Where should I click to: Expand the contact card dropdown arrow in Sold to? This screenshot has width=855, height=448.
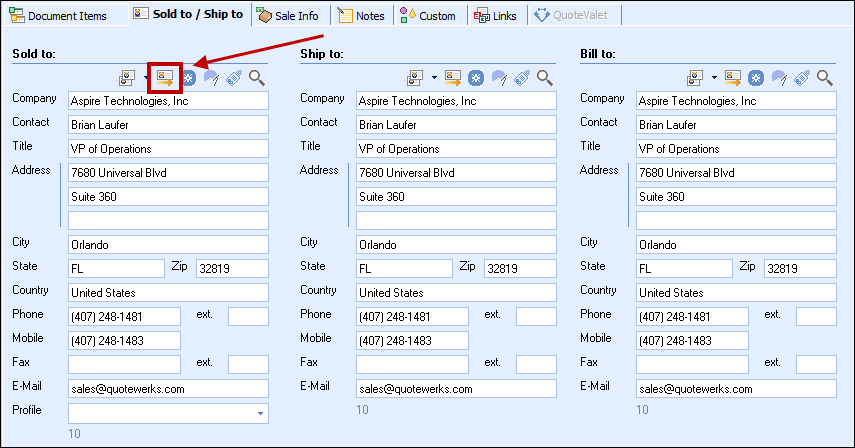[146, 77]
